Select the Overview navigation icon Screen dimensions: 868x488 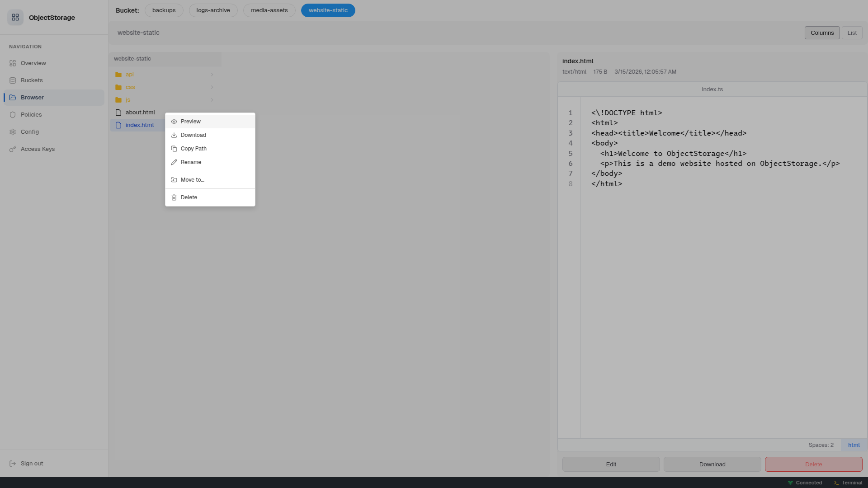[13, 63]
